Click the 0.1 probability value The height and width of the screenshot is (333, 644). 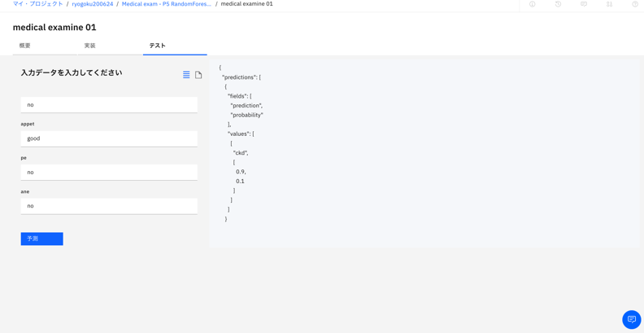(x=240, y=181)
